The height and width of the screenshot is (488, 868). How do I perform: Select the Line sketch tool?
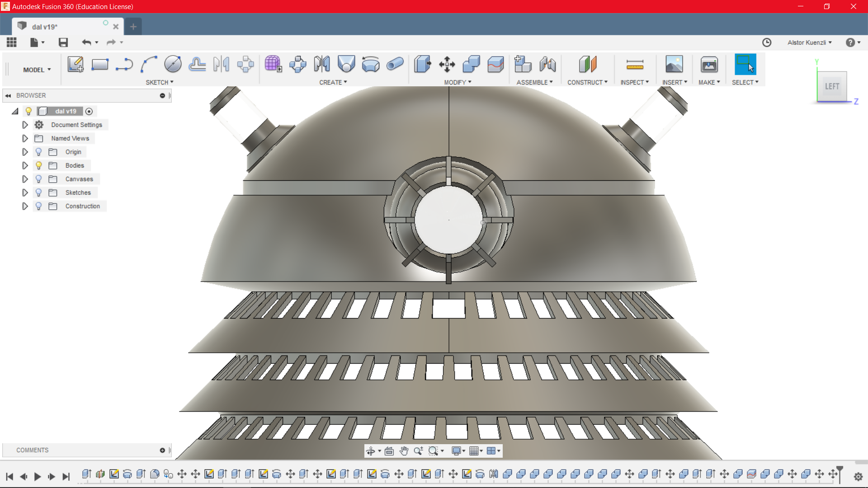[x=124, y=65]
